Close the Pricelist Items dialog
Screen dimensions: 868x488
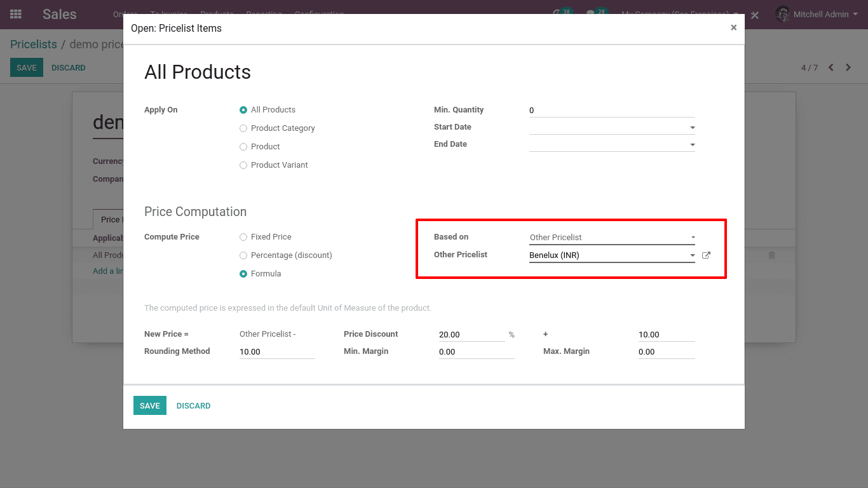(733, 28)
